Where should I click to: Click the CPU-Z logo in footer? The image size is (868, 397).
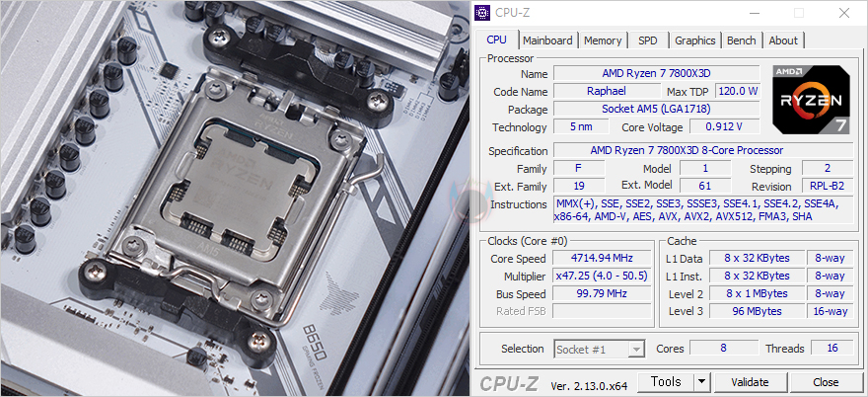tap(508, 384)
